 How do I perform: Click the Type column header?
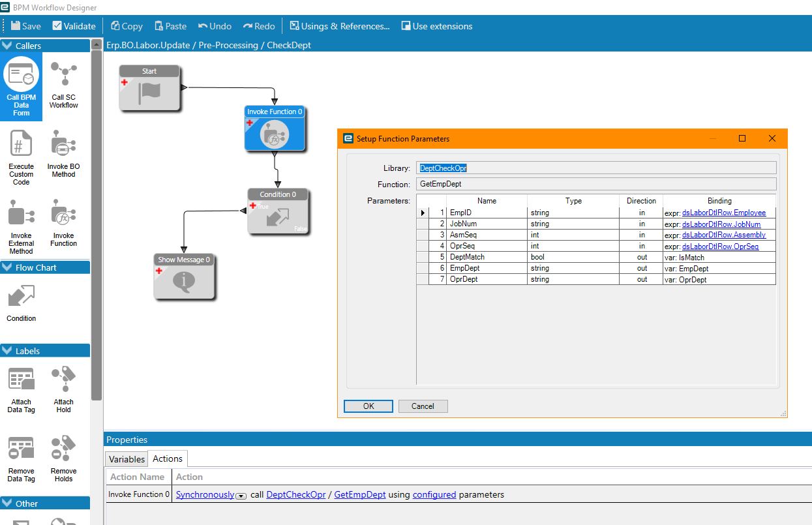point(573,201)
